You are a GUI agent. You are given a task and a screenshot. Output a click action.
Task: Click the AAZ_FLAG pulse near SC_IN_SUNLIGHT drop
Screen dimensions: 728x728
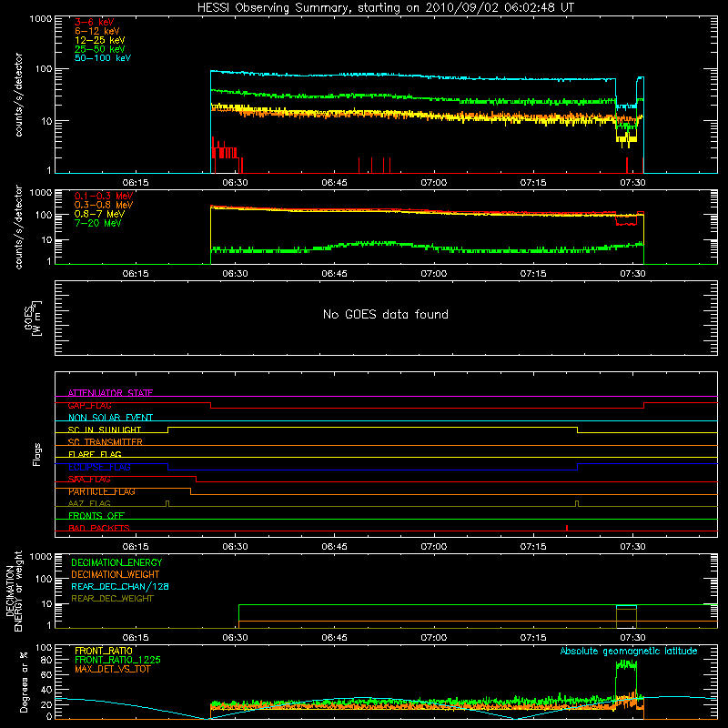click(x=577, y=504)
